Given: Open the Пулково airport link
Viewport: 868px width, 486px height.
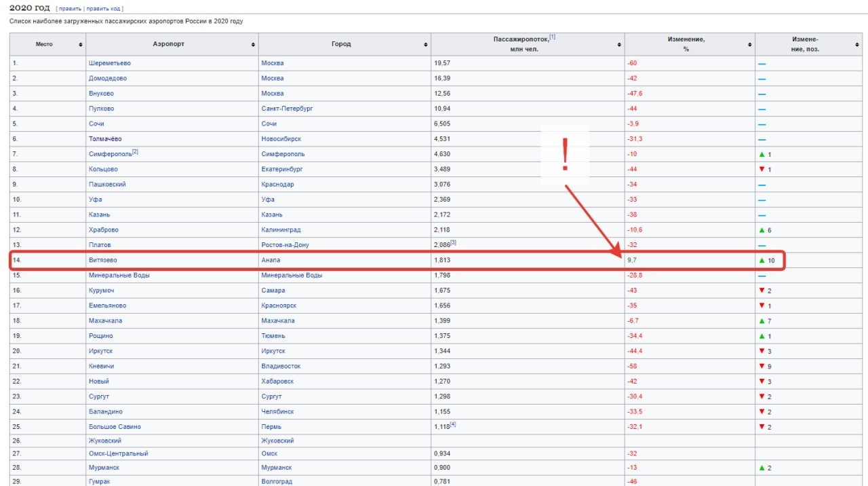Looking at the screenshot, I should click(x=101, y=109).
